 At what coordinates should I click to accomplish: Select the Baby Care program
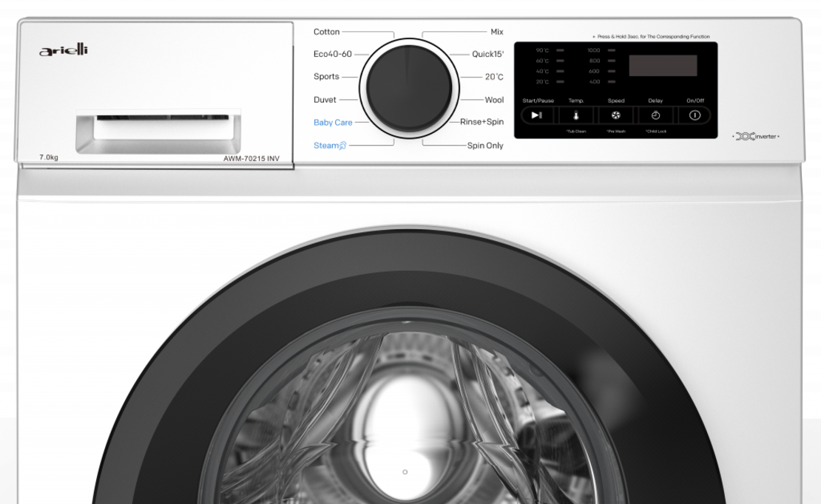(333, 123)
